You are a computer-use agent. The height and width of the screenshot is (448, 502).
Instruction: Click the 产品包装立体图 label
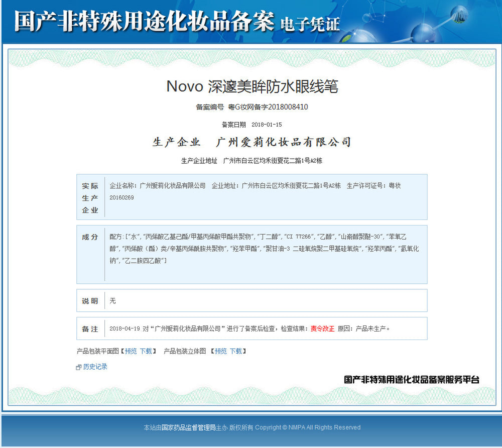185,351
